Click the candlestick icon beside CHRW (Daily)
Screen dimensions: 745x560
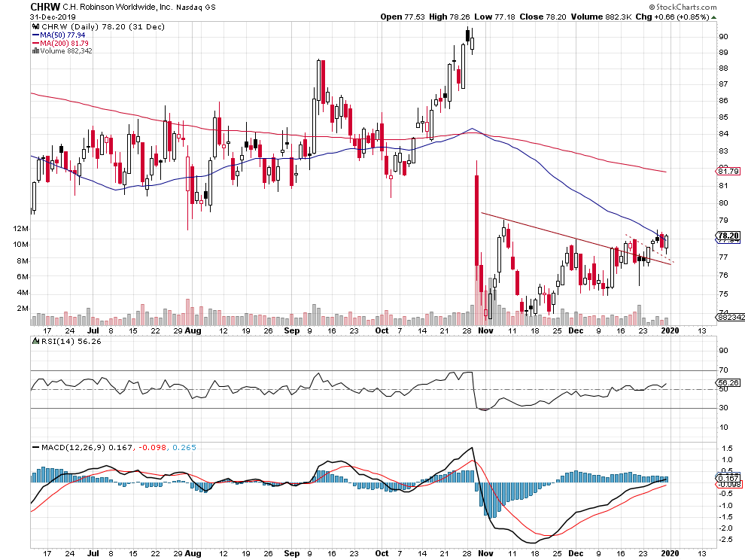point(36,27)
